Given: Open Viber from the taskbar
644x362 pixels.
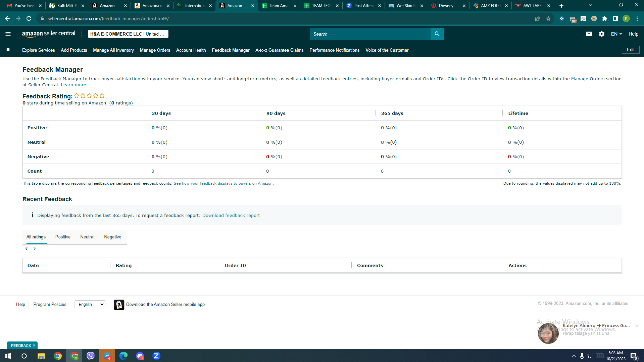Looking at the screenshot, I should click(91, 356).
